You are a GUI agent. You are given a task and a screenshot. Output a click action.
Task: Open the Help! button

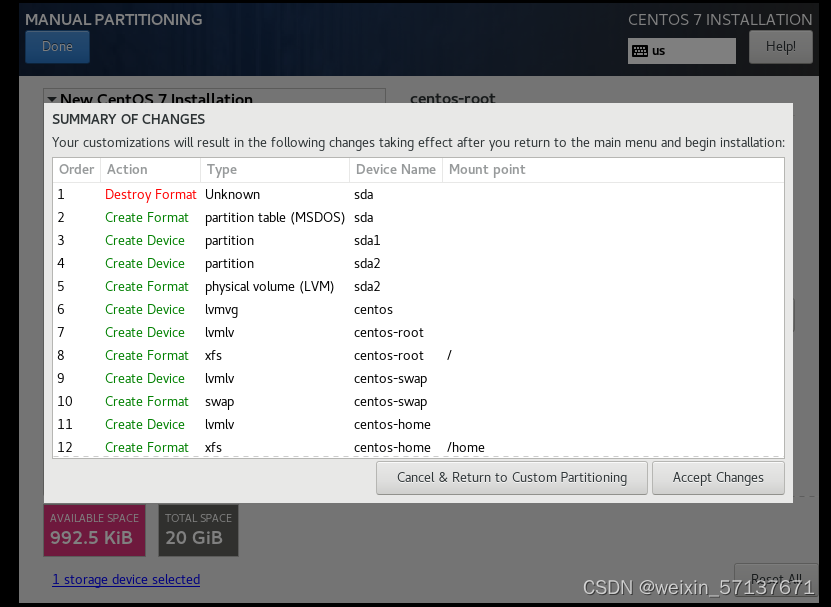tap(781, 47)
